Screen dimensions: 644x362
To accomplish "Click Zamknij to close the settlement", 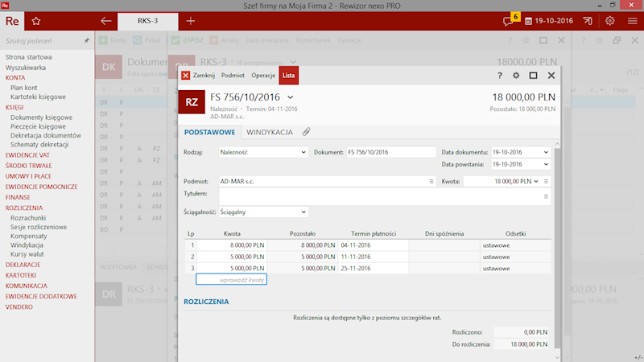I will click(204, 76).
